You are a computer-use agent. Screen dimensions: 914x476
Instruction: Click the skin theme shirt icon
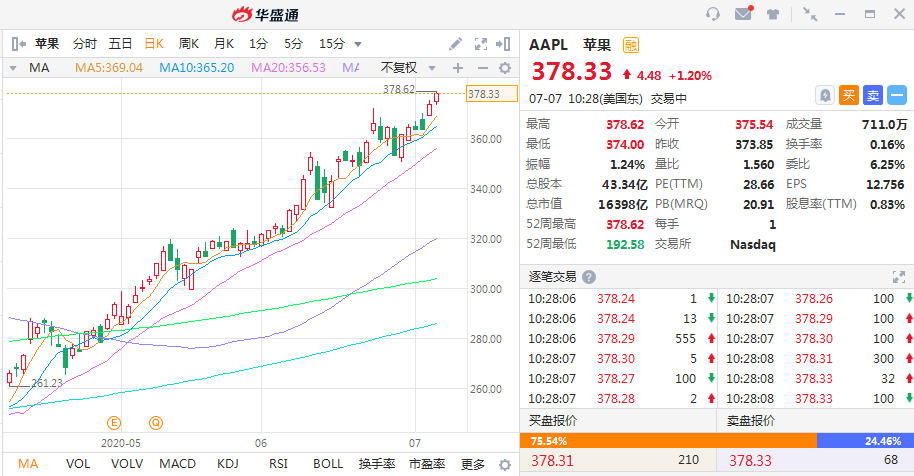click(773, 14)
